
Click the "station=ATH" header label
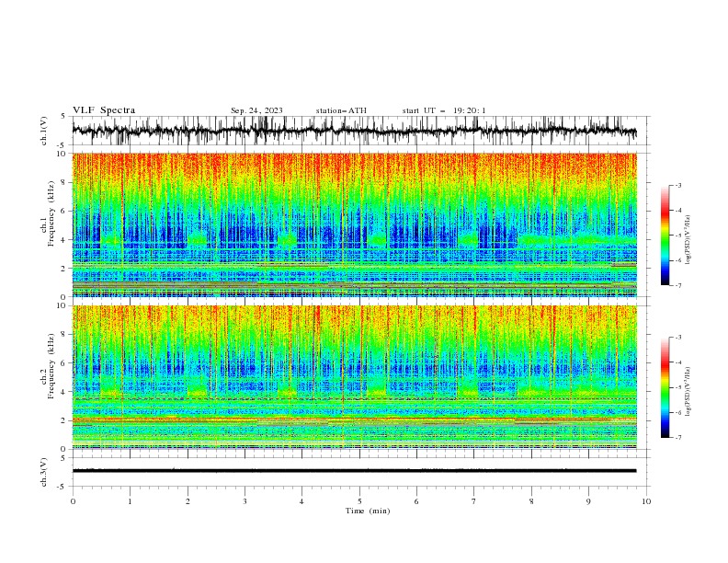(x=341, y=110)
